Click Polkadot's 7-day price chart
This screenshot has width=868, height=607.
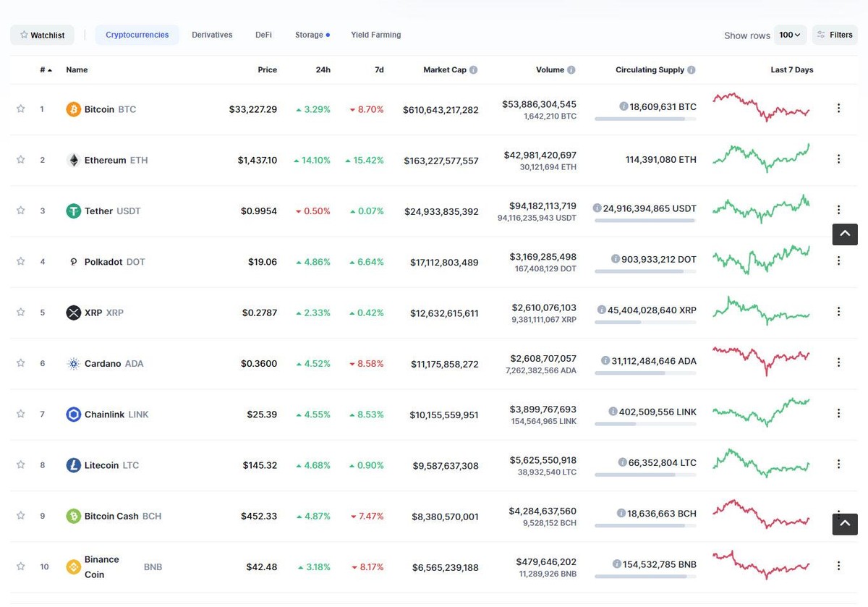pos(760,259)
